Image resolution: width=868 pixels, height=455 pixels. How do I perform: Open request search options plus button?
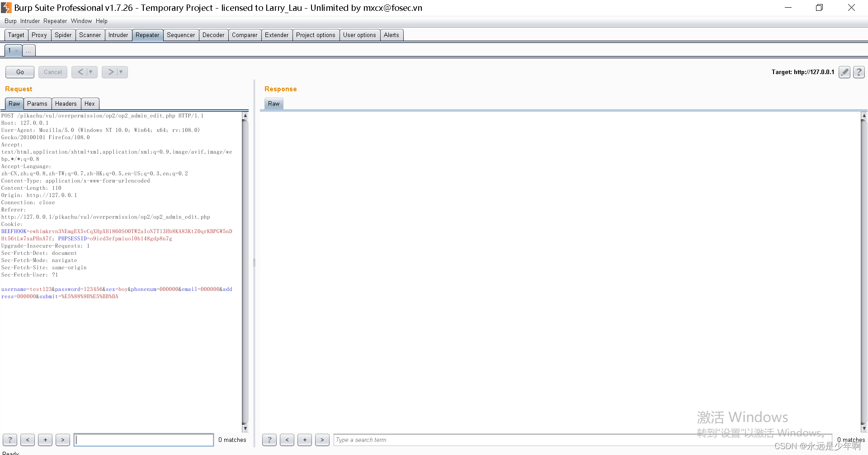point(45,440)
